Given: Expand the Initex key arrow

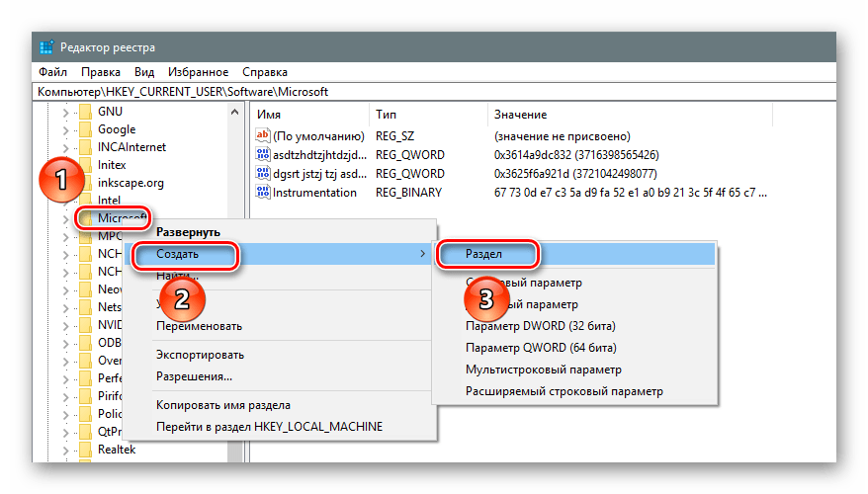Looking at the screenshot, I should pos(66,165).
